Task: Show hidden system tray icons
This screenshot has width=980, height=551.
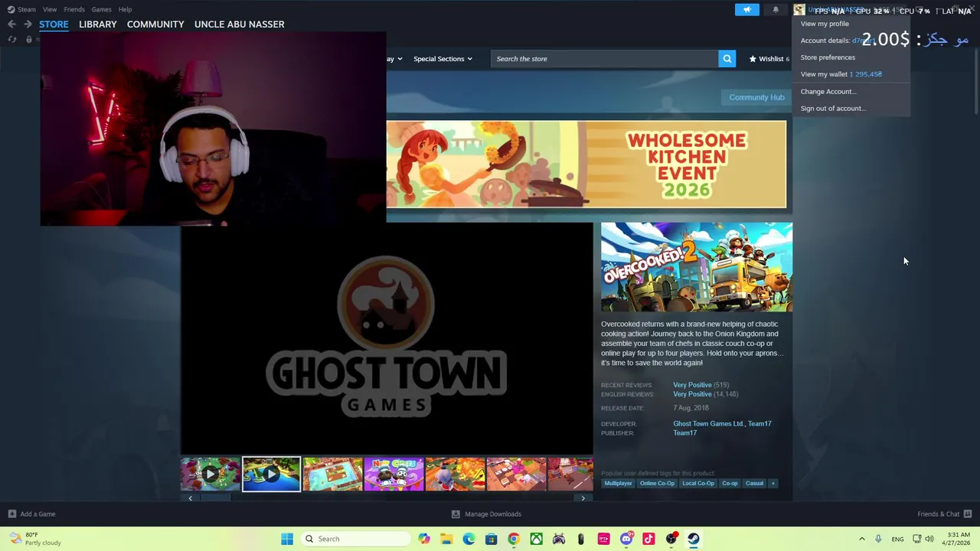Action: tap(861, 539)
